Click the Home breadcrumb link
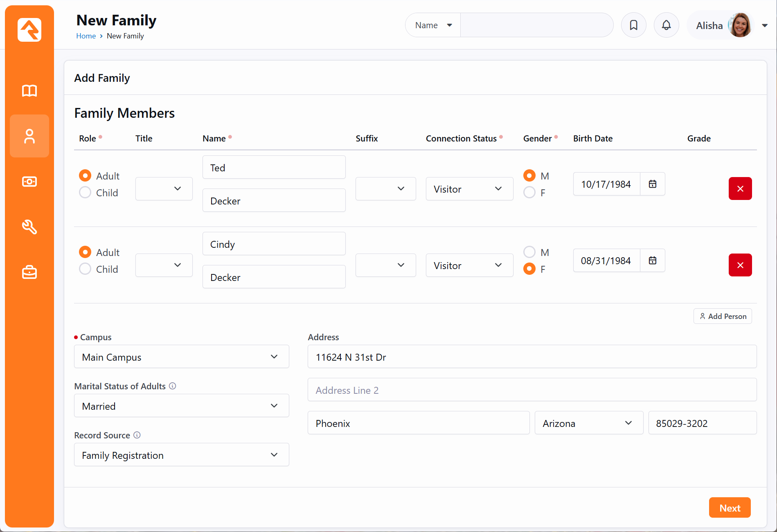This screenshot has height=532, width=777. tap(86, 36)
